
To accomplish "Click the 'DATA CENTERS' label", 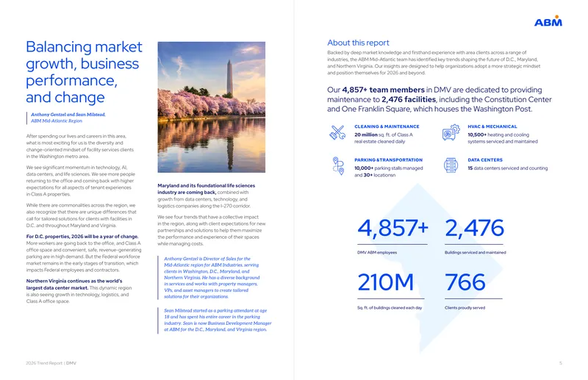I will [x=485, y=160].
